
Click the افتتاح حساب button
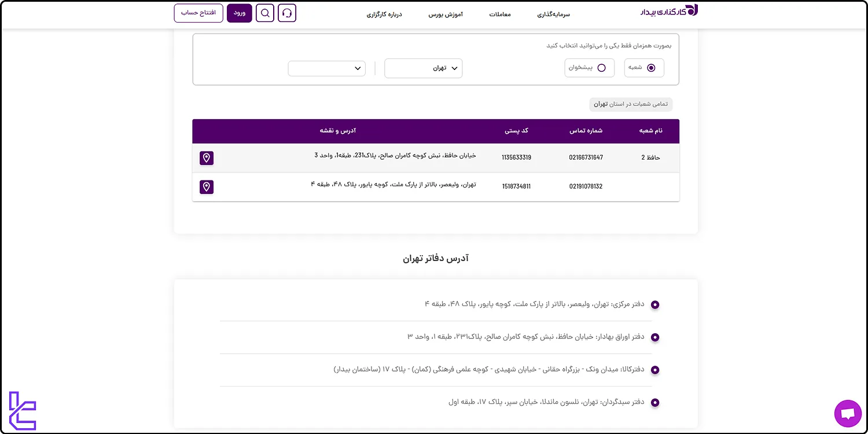[198, 12]
